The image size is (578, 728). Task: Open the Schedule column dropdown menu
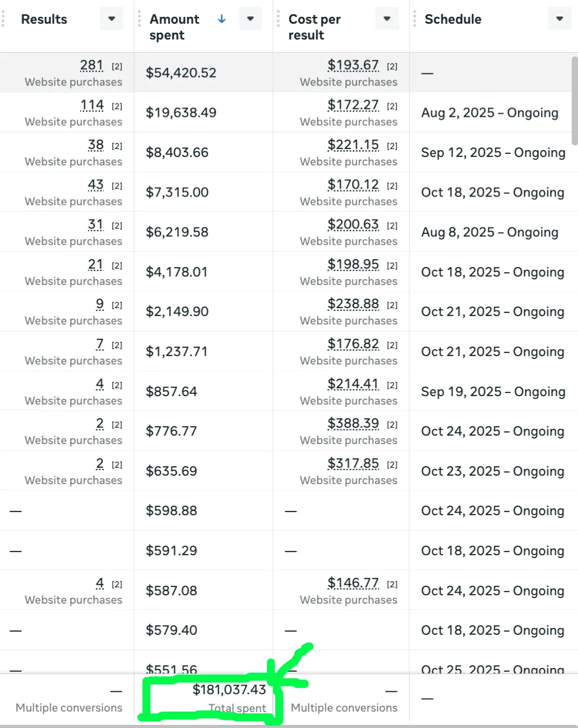(560, 19)
